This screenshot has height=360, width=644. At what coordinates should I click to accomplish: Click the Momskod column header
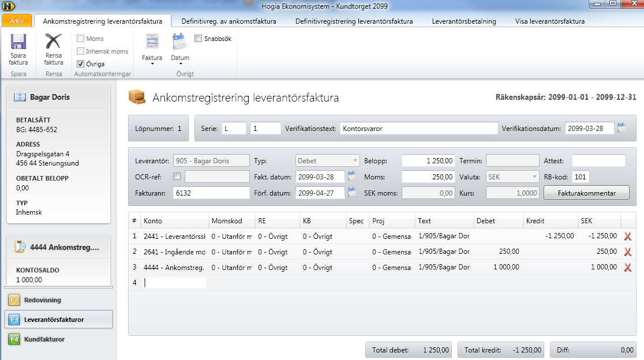(x=231, y=221)
